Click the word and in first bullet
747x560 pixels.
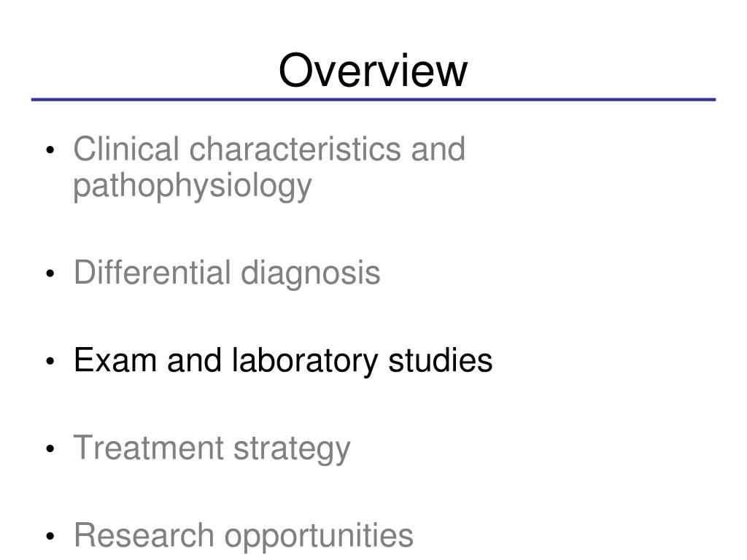[438, 149]
